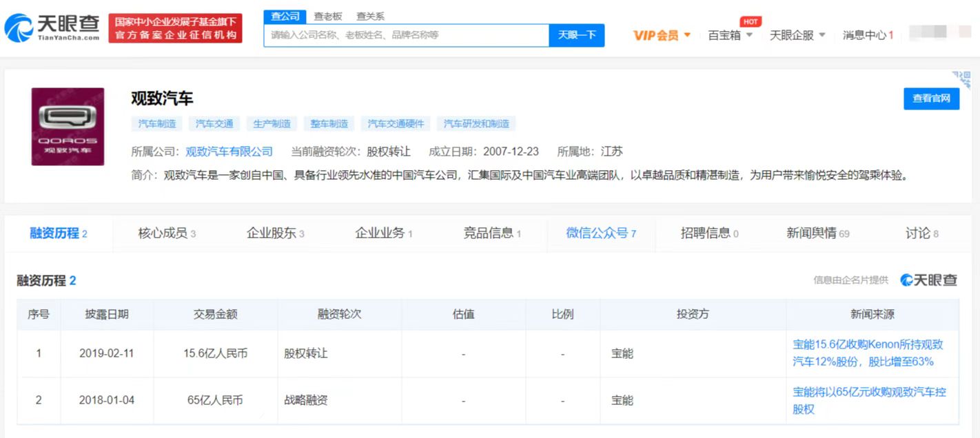Click the 序号 column header
Viewport: 980px width, 438px height.
coord(39,314)
